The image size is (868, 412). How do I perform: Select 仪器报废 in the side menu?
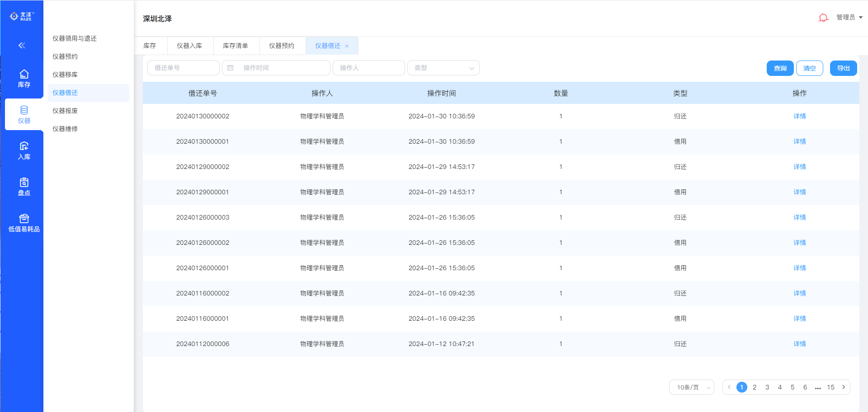(65, 111)
